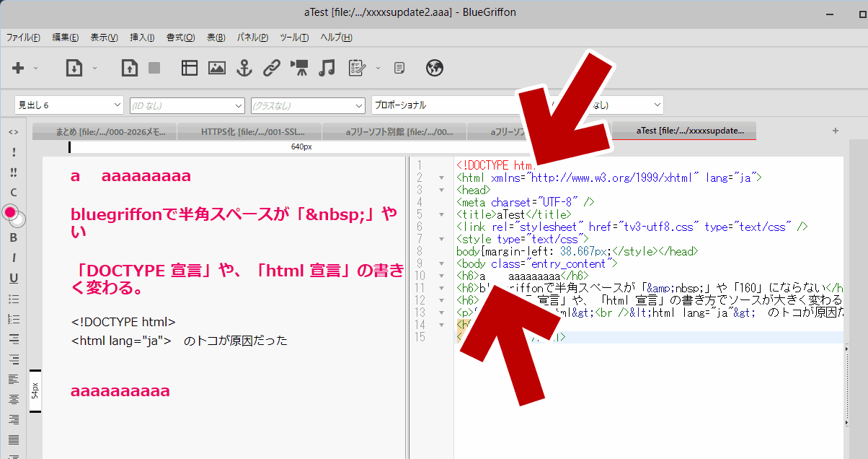Open the 挿入 menu
Screen dimensions: 868x459
(x=141, y=38)
